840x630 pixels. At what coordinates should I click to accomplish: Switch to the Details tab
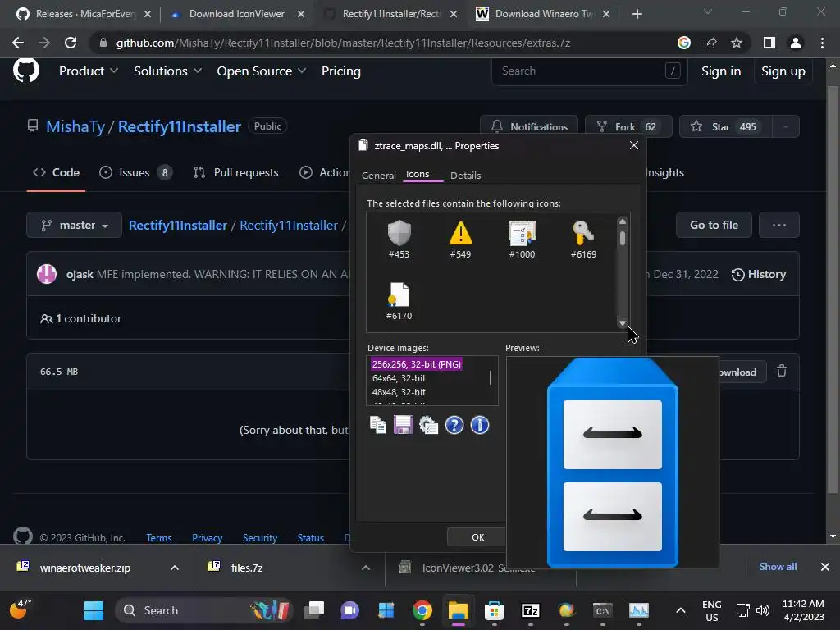pyautogui.click(x=466, y=176)
